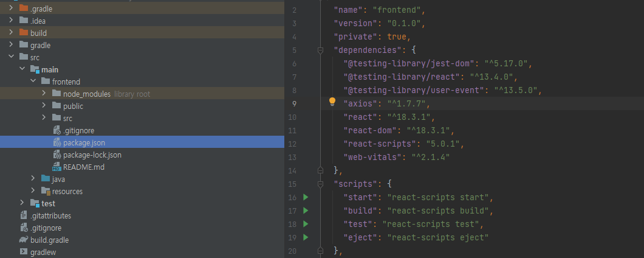The width and height of the screenshot is (644, 258).
Task: Click the test module folder icon
Action: click(35, 203)
